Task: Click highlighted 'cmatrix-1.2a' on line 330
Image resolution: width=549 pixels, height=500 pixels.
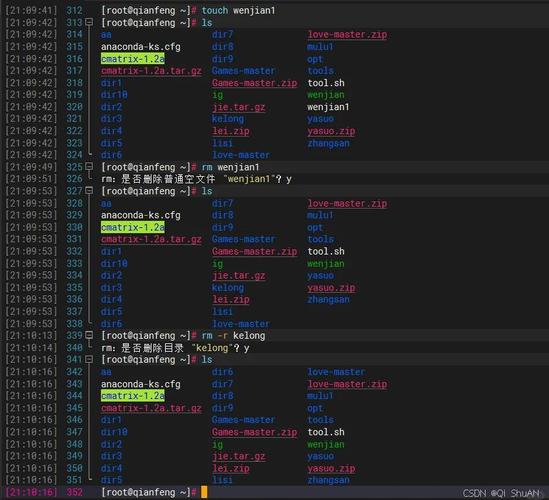Action: (133, 227)
